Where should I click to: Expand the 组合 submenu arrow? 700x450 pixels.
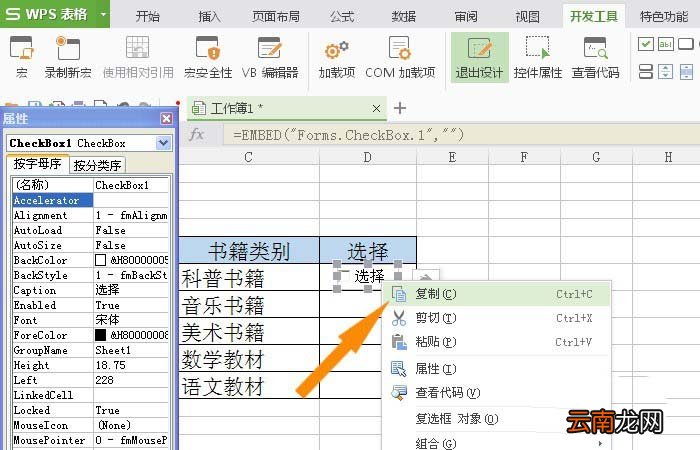pos(600,443)
